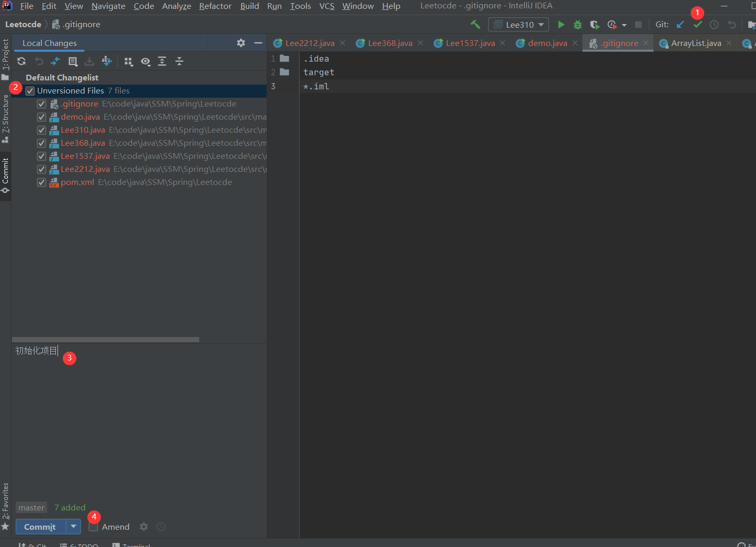Click the Refresh icon in Local Changes toolbar
Image resolution: width=756 pixels, height=547 pixels.
[x=21, y=61]
